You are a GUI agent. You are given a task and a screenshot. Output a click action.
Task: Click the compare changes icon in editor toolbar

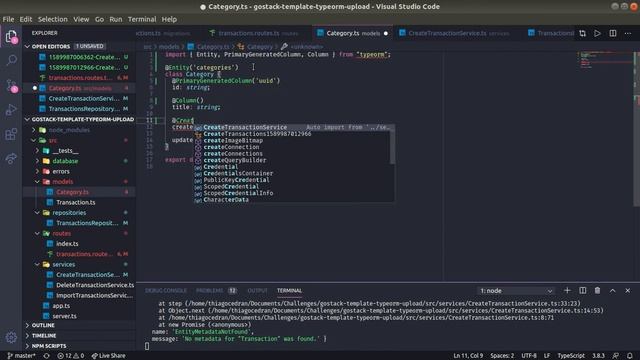(x=582, y=33)
